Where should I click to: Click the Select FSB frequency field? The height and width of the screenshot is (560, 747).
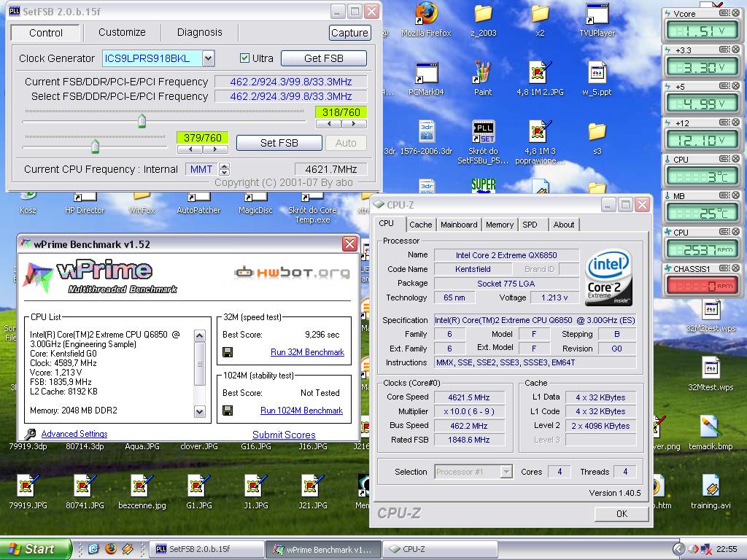click(x=290, y=96)
